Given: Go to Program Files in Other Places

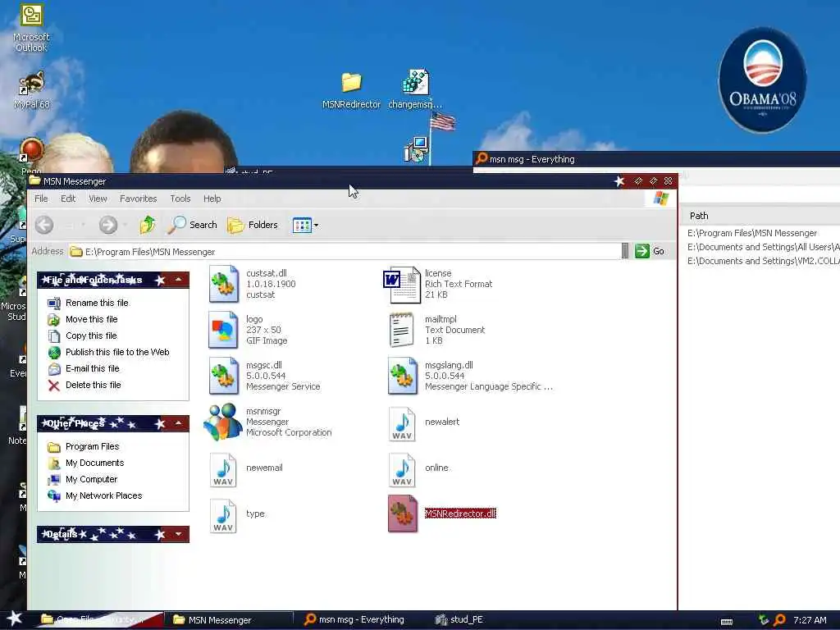Looking at the screenshot, I should coord(92,447).
